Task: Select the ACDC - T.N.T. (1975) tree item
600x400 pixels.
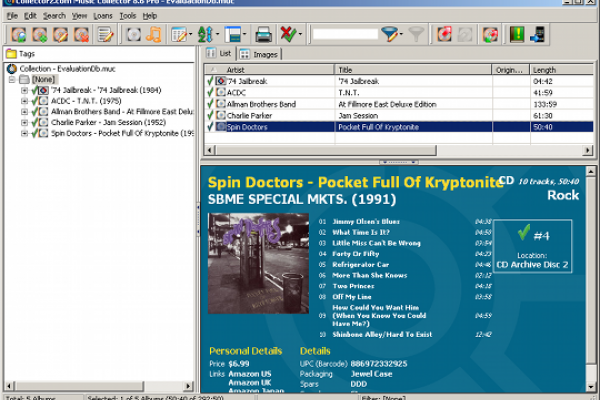Action: (86, 101)
